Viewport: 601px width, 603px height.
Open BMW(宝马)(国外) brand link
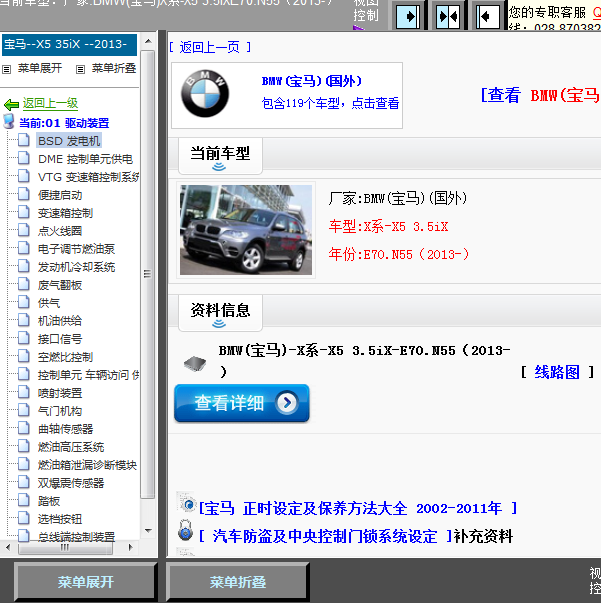[312, 81]
